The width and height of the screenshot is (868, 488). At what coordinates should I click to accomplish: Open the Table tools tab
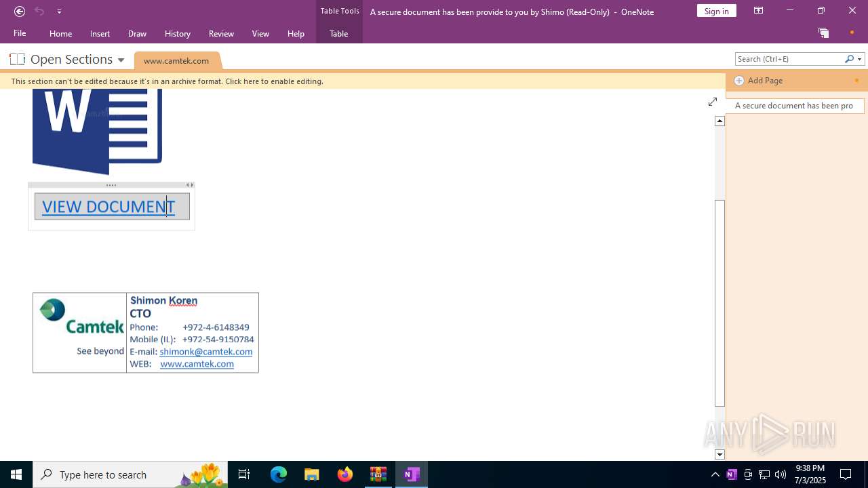tap(338, 33)
